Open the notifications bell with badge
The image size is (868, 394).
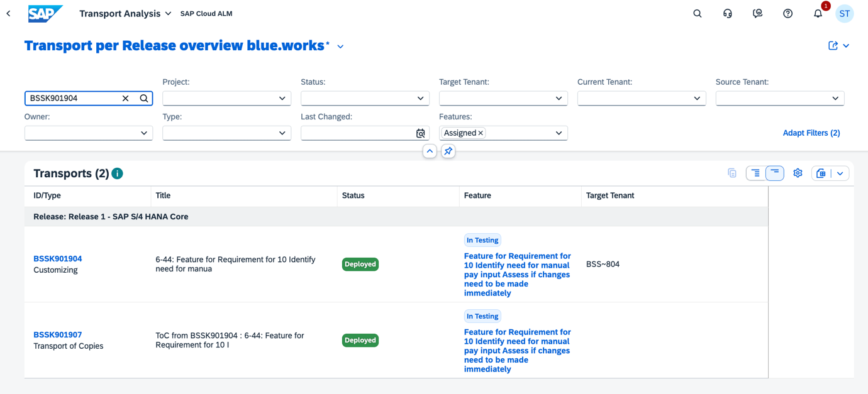coord(818,13)
